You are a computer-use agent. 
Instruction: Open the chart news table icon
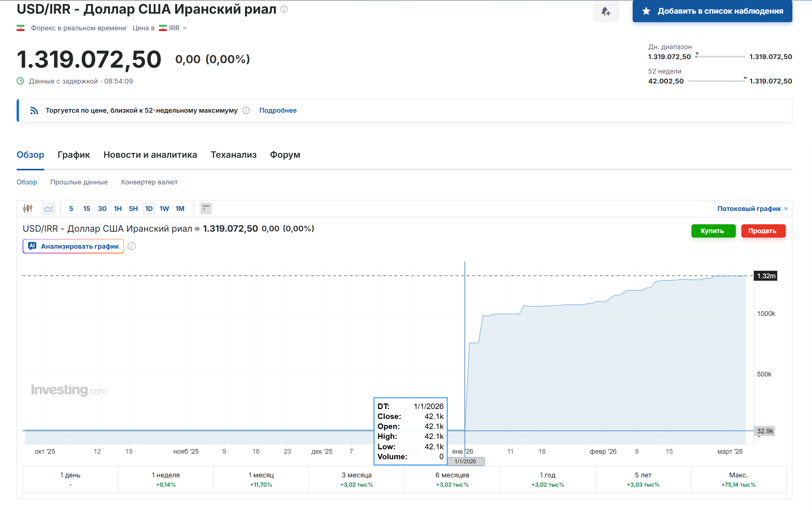pyautogui.click(x=206, y=209)
